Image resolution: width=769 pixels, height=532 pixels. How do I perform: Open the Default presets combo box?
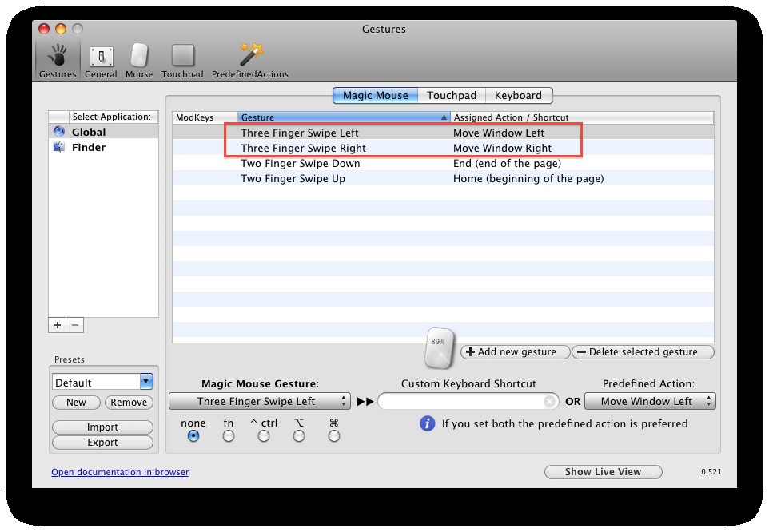click(x=102, y=382)
